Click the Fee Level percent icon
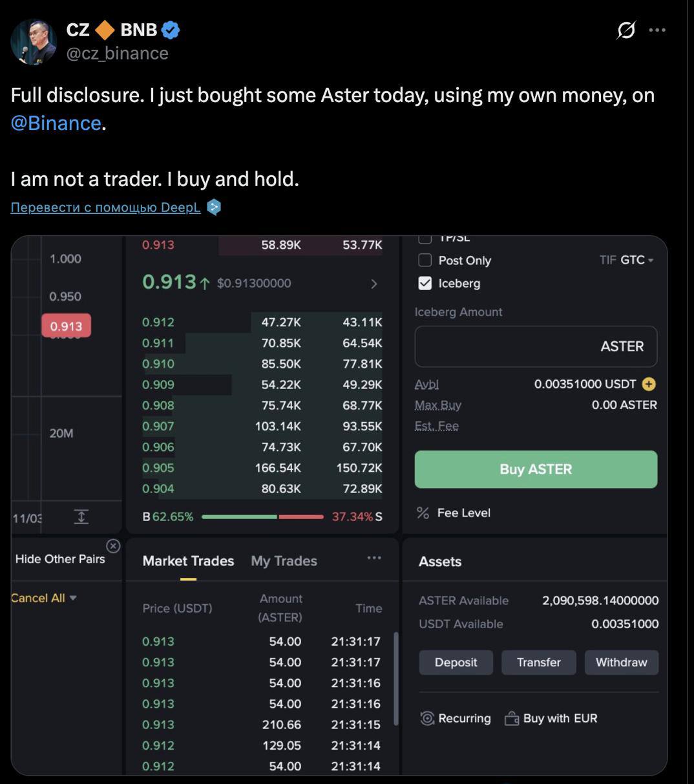 [423, 513]
